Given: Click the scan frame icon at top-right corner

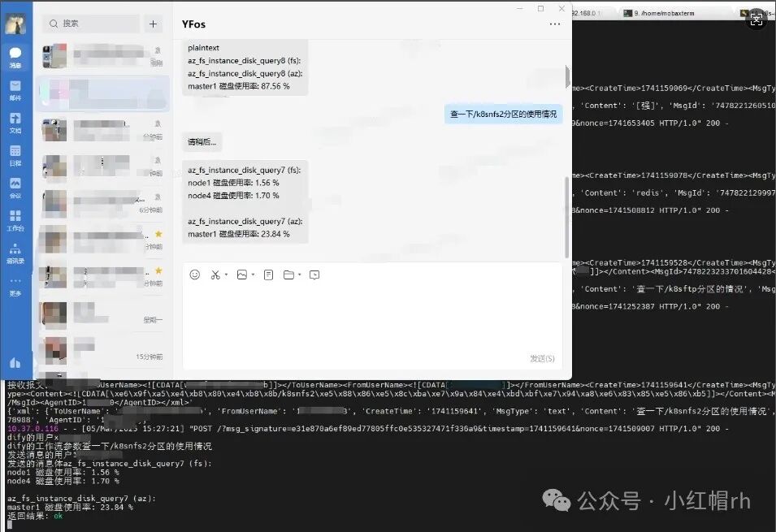Looking at the screenshot, I should click(x=756, y=19).
